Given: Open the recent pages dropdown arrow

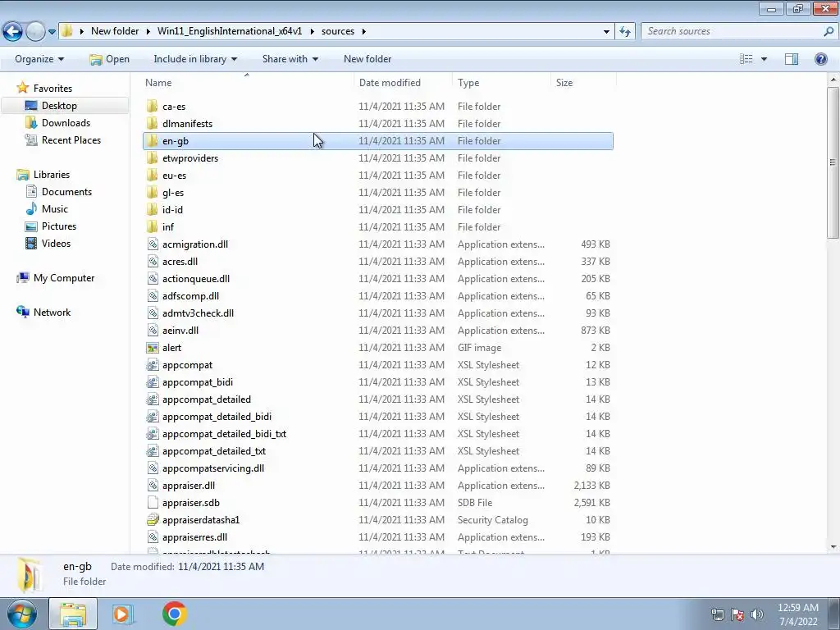Looking at the screenshot, I should 52,32.
